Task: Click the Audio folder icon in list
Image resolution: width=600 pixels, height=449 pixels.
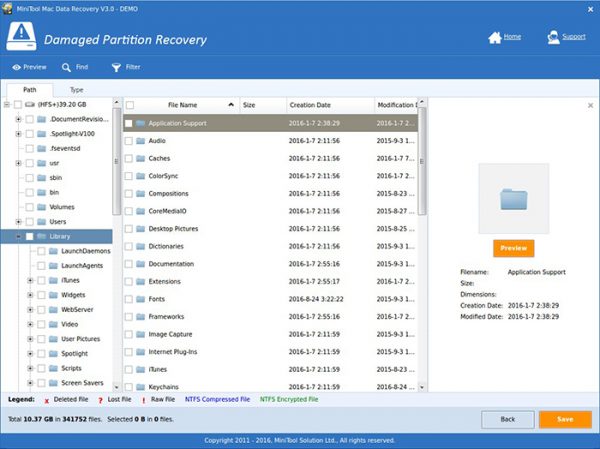Action: 140,141
